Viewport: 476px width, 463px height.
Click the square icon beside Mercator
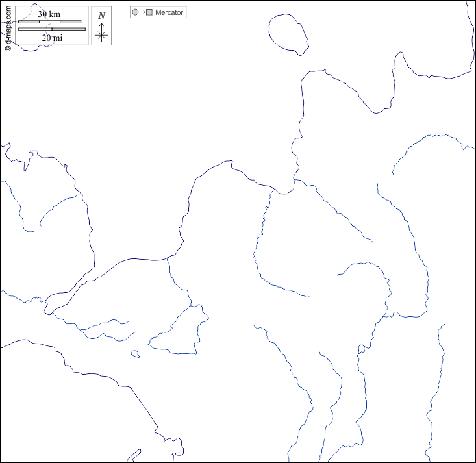click(149, 12)
